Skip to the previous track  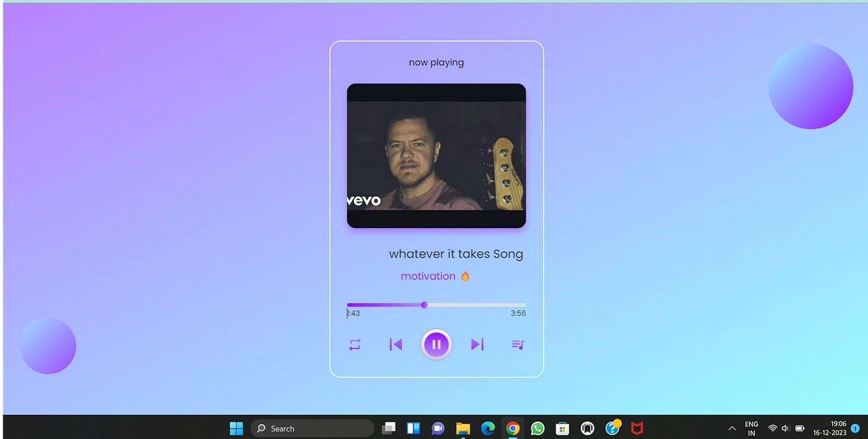(396, 344)
